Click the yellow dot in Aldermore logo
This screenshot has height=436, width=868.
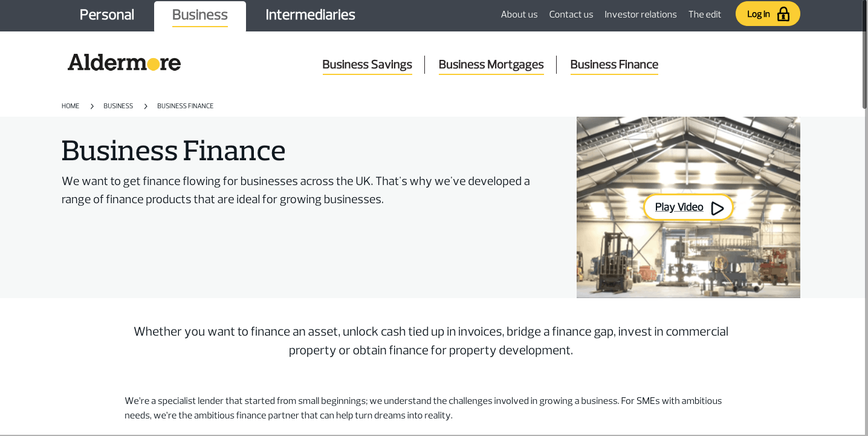click(x=154, y=64)
